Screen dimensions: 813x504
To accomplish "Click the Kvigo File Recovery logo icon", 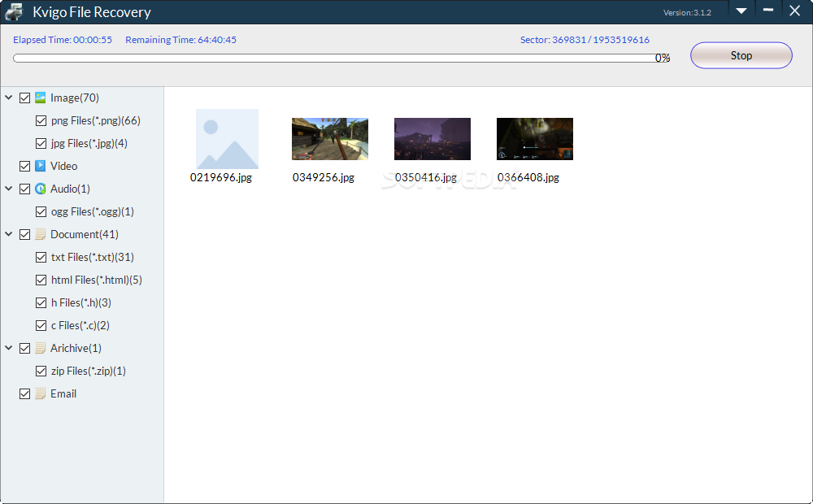I will 14,11.
